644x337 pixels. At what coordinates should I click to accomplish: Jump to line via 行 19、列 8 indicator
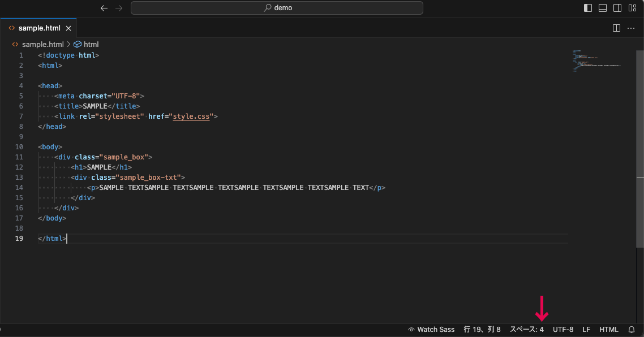pos(482,329)
